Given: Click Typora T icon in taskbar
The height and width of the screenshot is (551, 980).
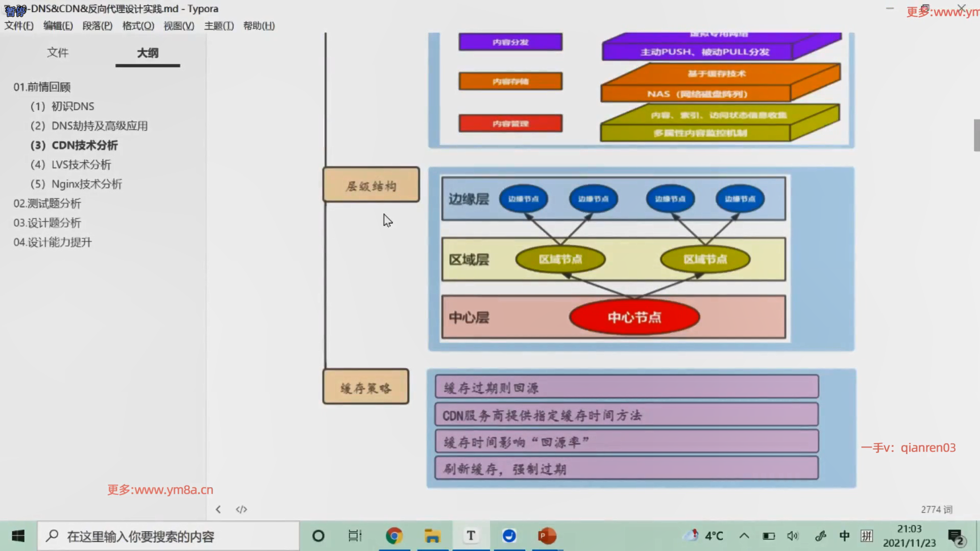Looking at the screenshot, I should 471,536.
